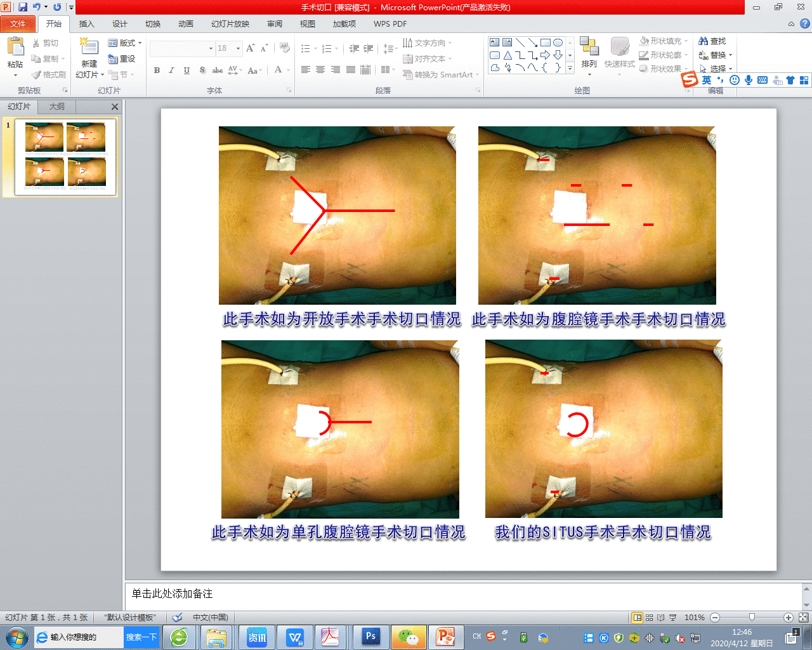Viewport: 812px width, 650px height.
Task: Select the oval shape
Action: coord(558,43)
